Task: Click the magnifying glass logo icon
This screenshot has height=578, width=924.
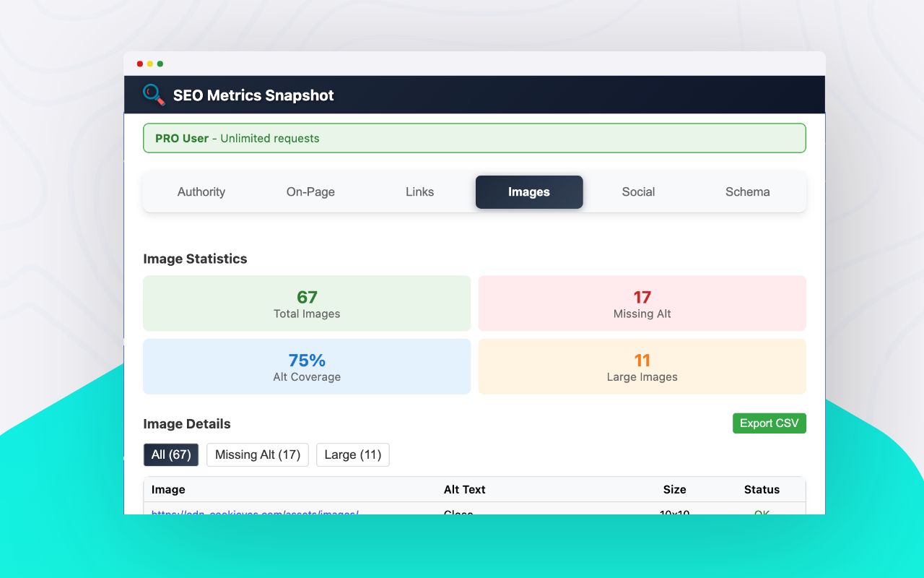Action: pos(152,95)
